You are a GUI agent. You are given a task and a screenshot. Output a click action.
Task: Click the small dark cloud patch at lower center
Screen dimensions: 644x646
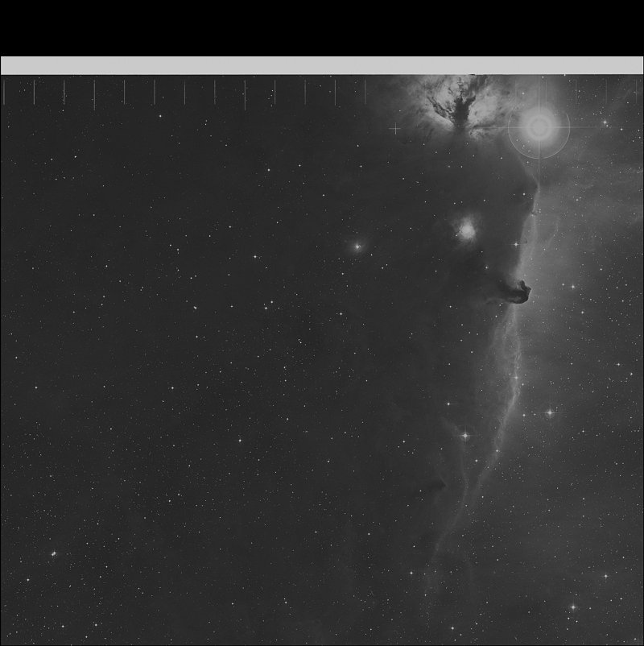coord(436,484)
